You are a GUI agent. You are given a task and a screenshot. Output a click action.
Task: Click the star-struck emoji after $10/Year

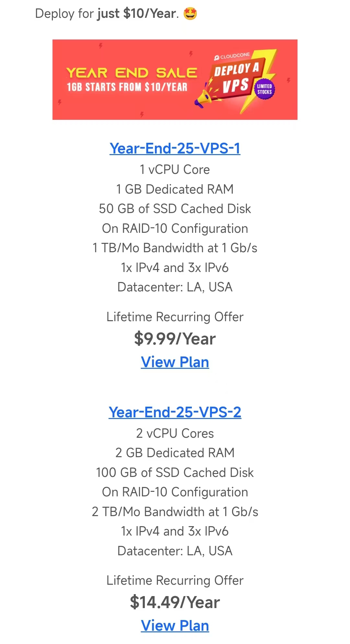[190, 14]
